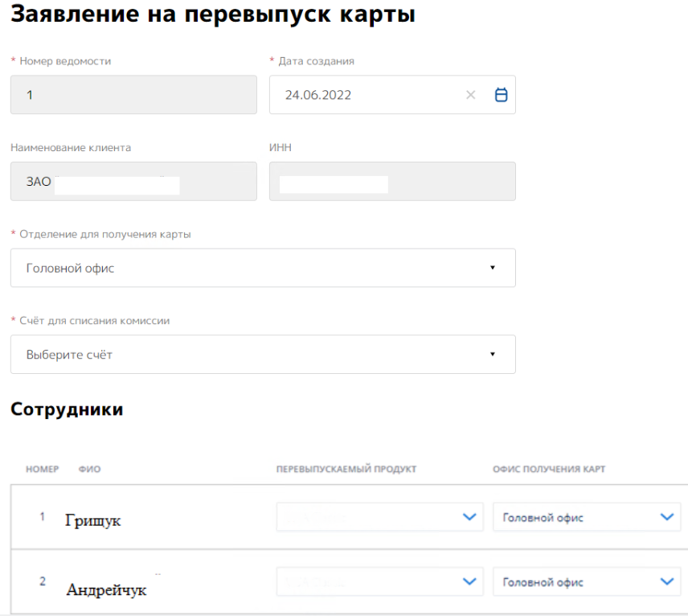
Task: Click the ОФИС ПОЛУЧЕНИЯ КАРТ column header
Action: (x=549, y=469)
